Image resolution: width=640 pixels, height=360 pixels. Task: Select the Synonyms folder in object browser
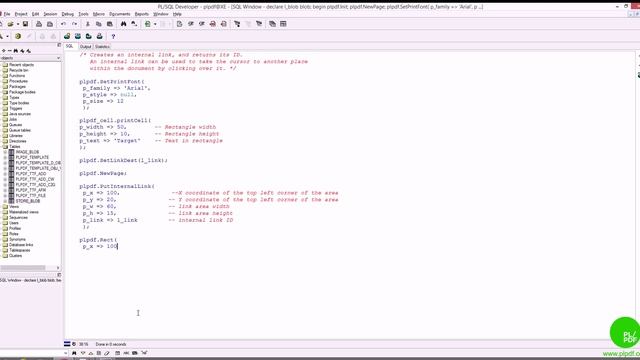(x=17, y=239)
